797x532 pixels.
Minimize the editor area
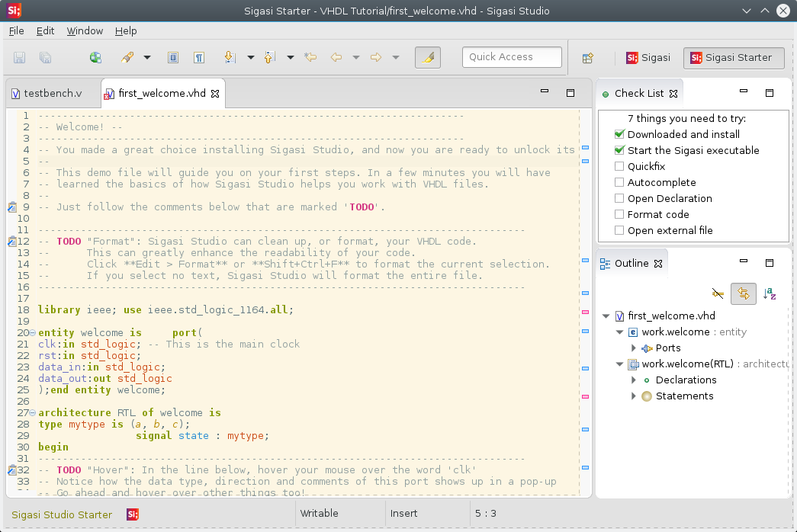[x=545, y=91]
